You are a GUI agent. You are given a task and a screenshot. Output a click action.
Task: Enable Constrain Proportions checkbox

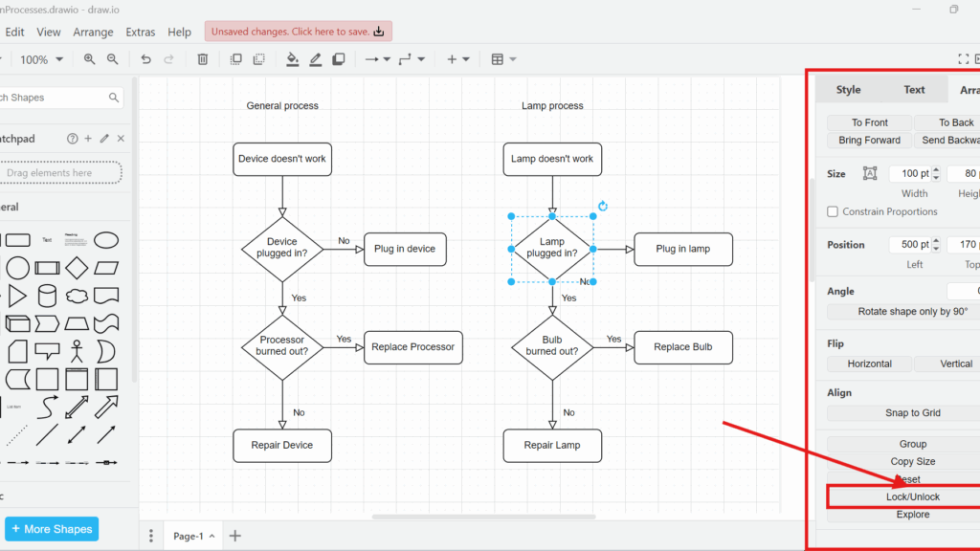pyautogui.click(x=833, y=211)
